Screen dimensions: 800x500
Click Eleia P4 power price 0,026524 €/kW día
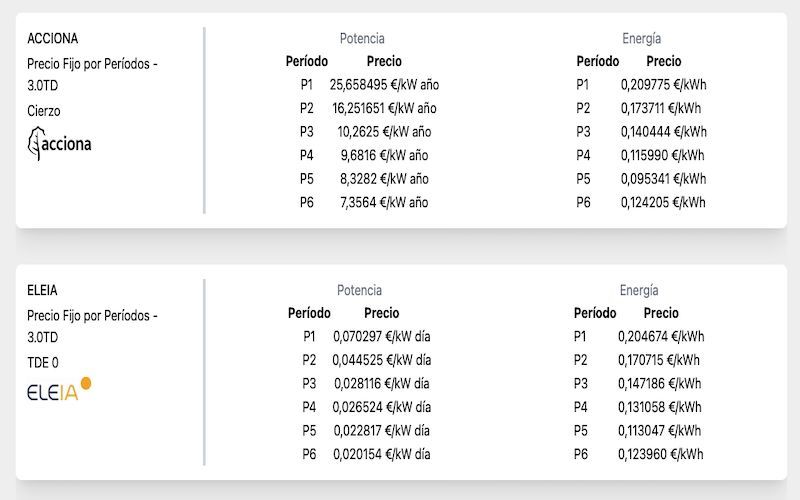click(381, 408)
